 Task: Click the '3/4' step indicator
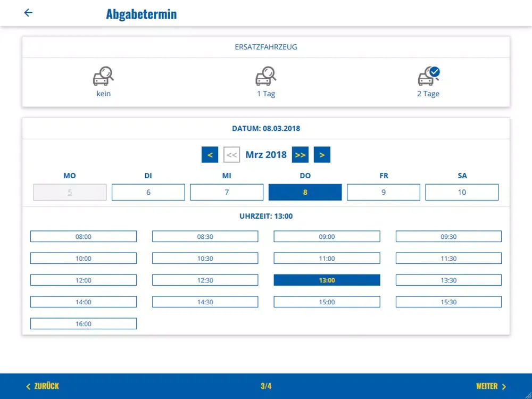266,386
